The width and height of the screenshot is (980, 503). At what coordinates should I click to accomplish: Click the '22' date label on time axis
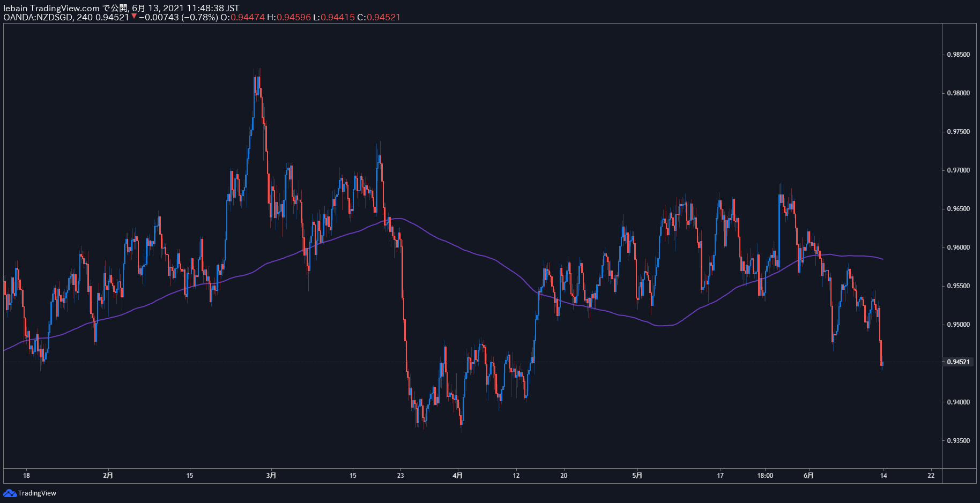[x=931, y=475]
